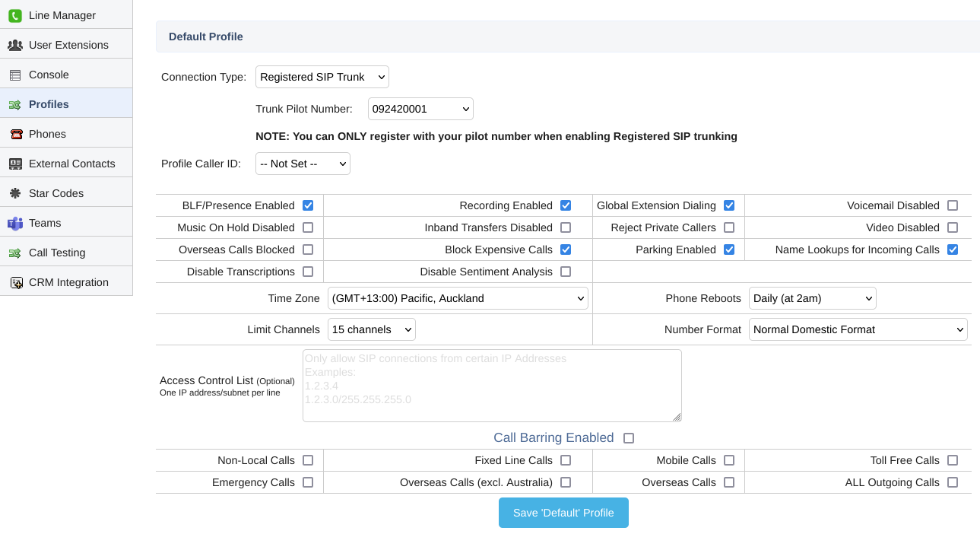Click into the Access Control List textbox
The width and height of the screenshot is (980, 534).
coord(491,385)
